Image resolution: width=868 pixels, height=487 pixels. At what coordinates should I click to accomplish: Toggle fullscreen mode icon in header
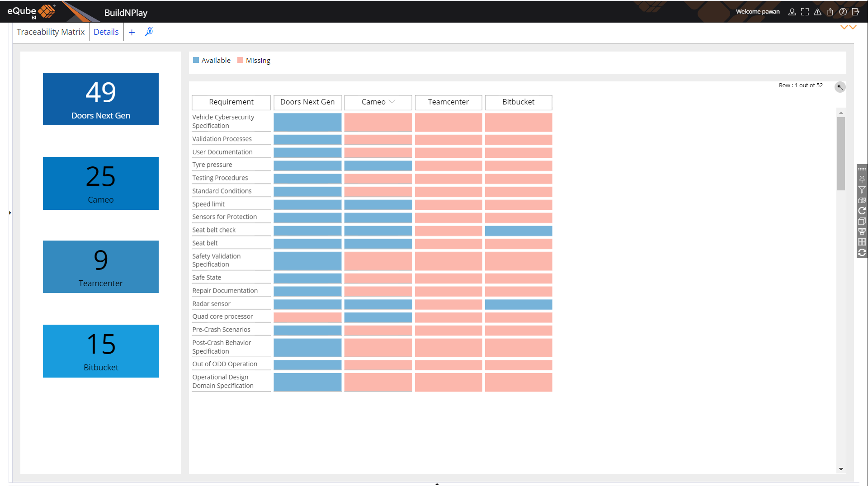(x=805, y=12)
